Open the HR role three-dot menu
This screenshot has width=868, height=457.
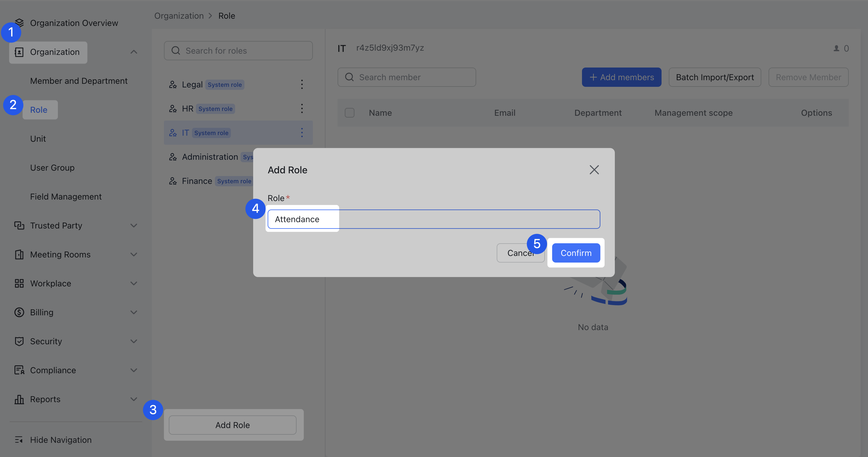pyautogui.click(x=302, y=109)
